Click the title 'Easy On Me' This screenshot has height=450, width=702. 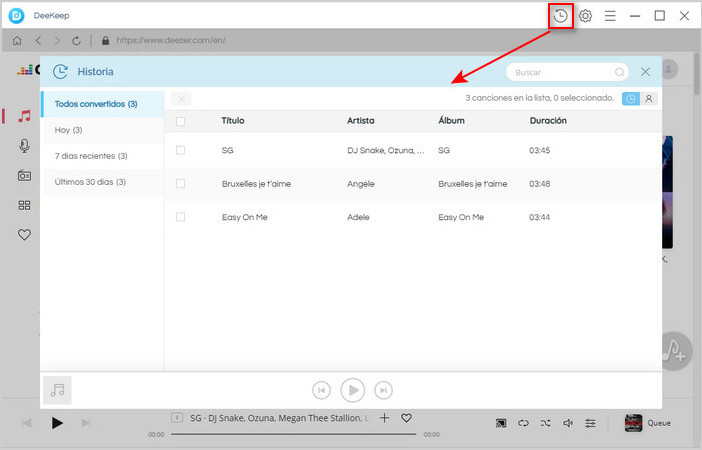click(244, 217)
